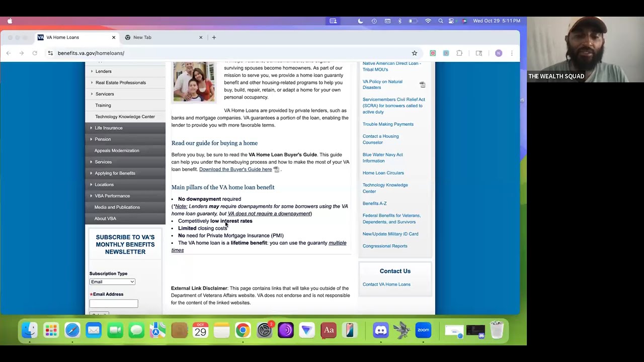Open Contact VA Home Loans link
This screenshot has width=644, height=362.
[386, 285]
